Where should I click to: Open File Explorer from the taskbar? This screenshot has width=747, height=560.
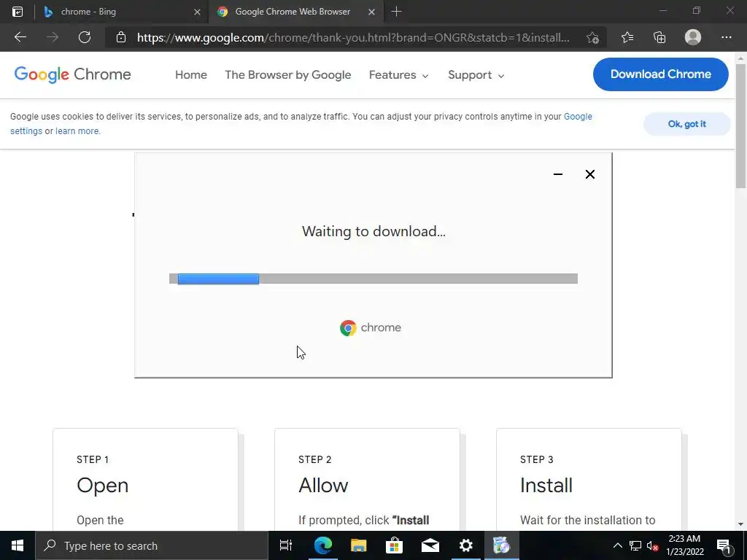(358, 545)
